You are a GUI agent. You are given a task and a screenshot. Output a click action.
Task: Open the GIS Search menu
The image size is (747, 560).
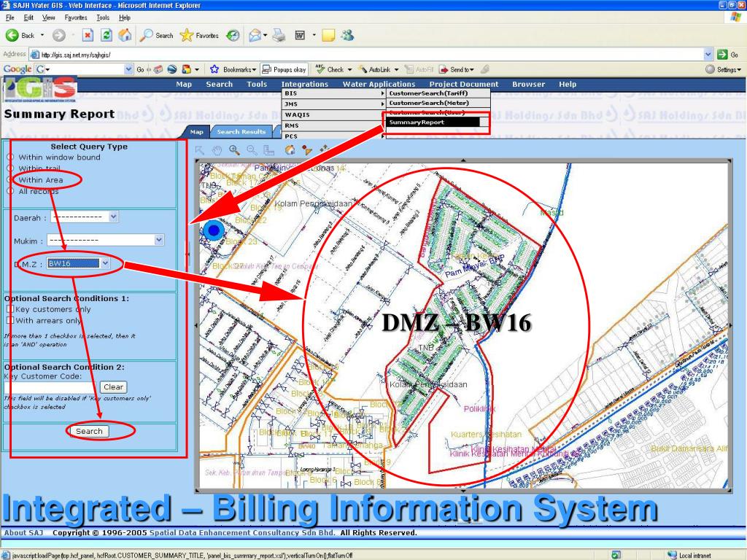[x=219, y=85]
